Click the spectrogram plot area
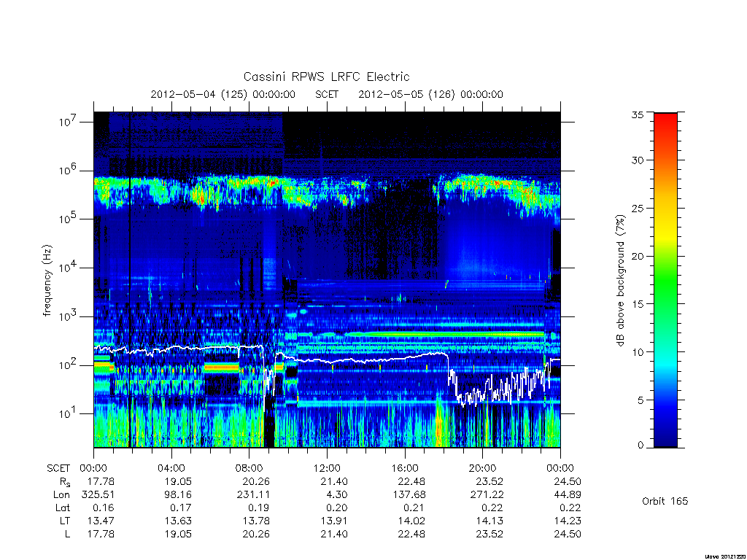Viewport: 747px width, 560px height. 327,279
